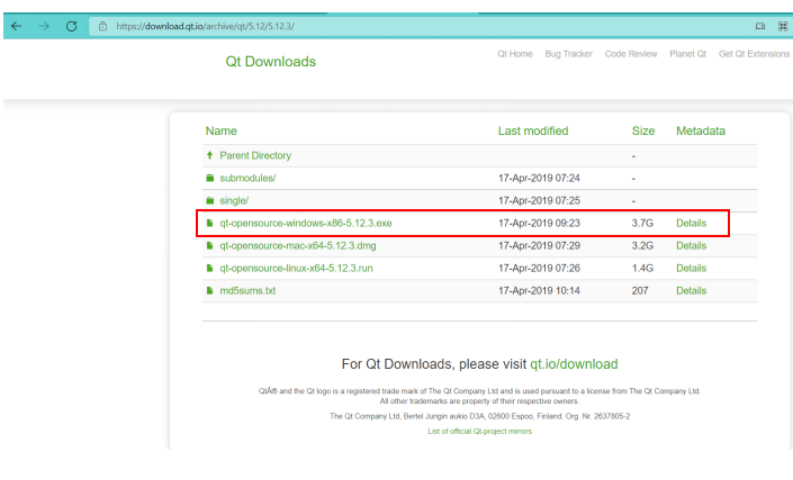Click the download.qt.io address bar URL
The width and height of the screenshot is (793, 480).
pyautogui.click(x=205, y=26)
